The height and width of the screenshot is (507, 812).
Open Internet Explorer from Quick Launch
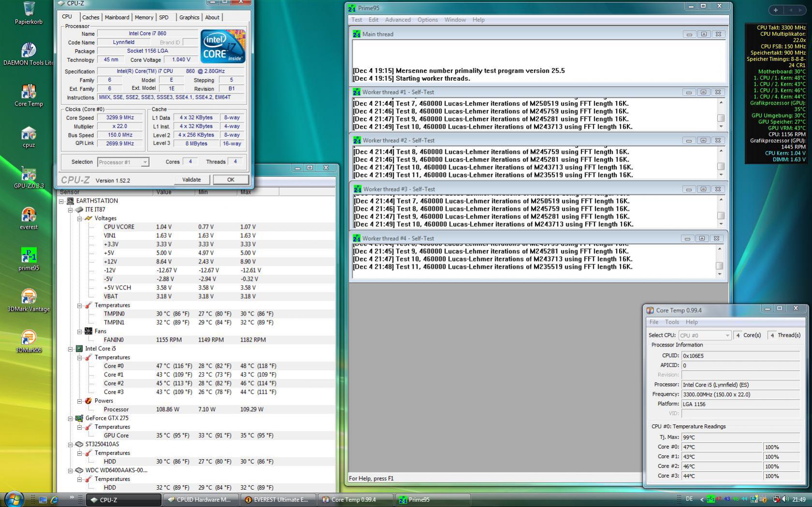[54, 500]
